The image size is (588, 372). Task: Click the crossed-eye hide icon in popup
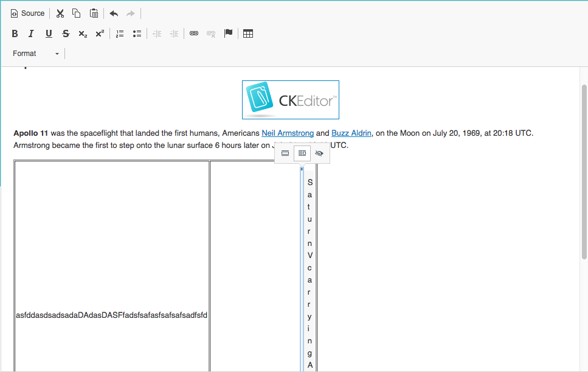click(319, 153)
